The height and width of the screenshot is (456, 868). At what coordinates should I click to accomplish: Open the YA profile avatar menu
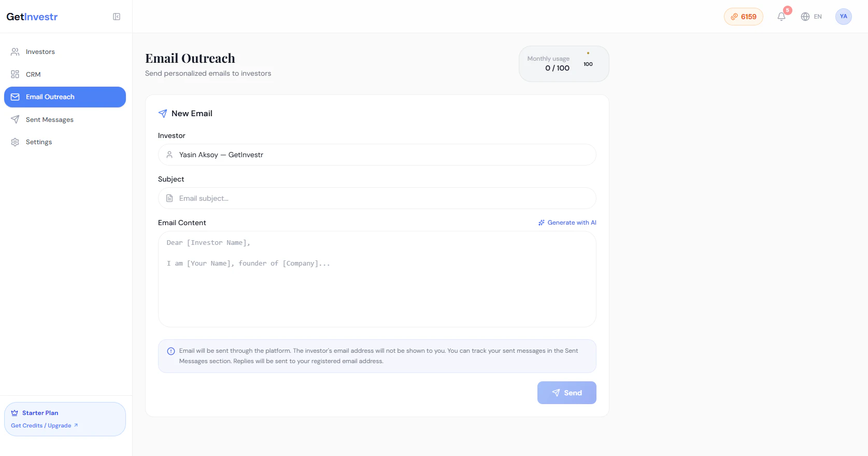click(x=844, y=17)
